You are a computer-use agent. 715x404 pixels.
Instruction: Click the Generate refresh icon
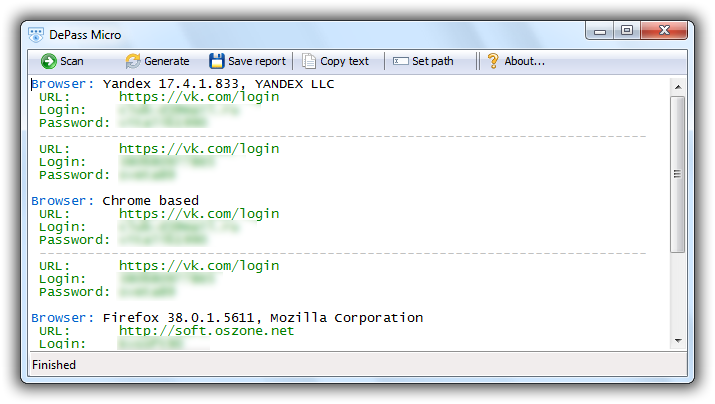point(133,61)
